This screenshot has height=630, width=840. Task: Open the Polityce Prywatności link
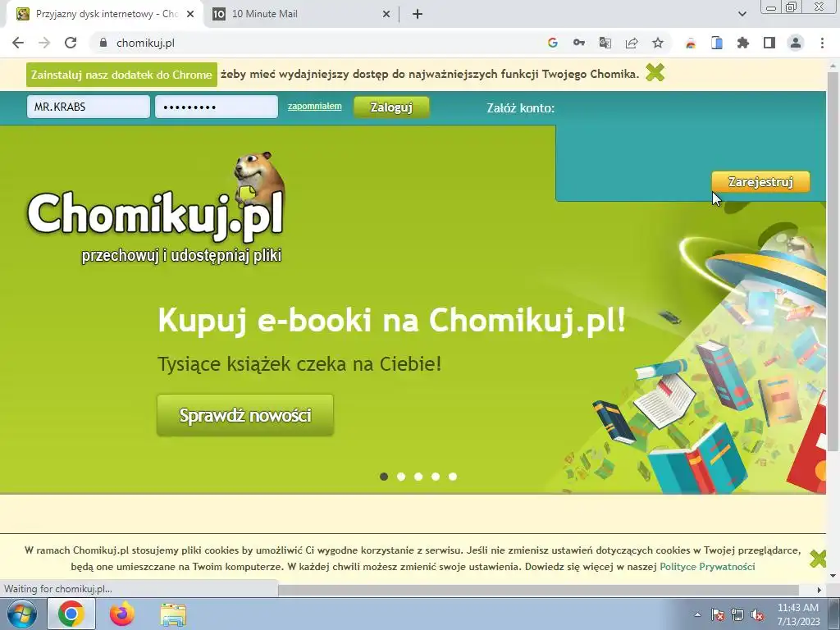click(707, 566)
